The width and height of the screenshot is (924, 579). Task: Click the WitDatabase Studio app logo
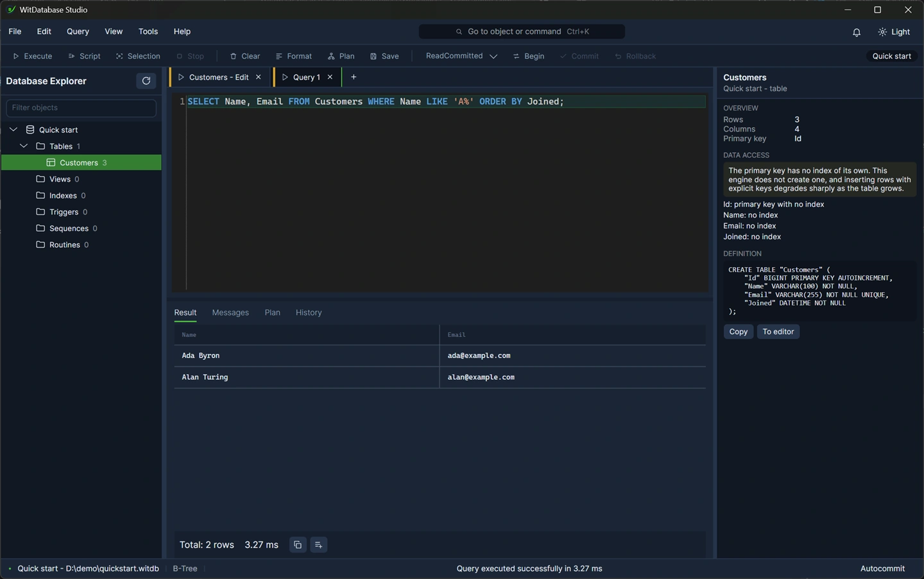pos(11,10)
